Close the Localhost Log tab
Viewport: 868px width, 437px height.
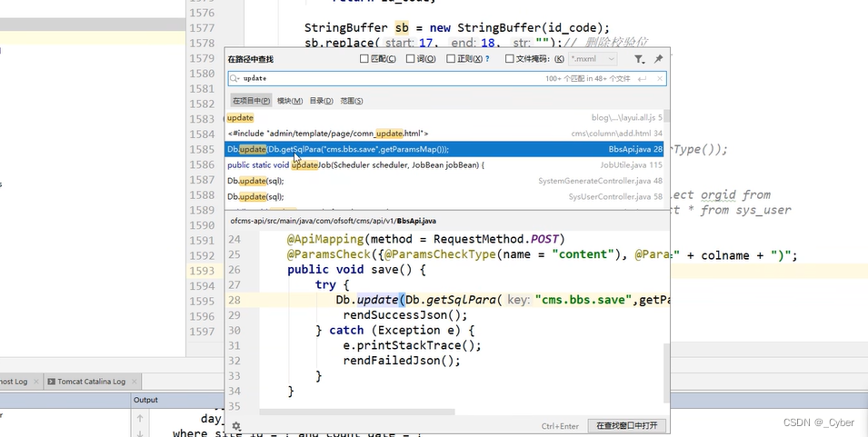coord(36,382)
